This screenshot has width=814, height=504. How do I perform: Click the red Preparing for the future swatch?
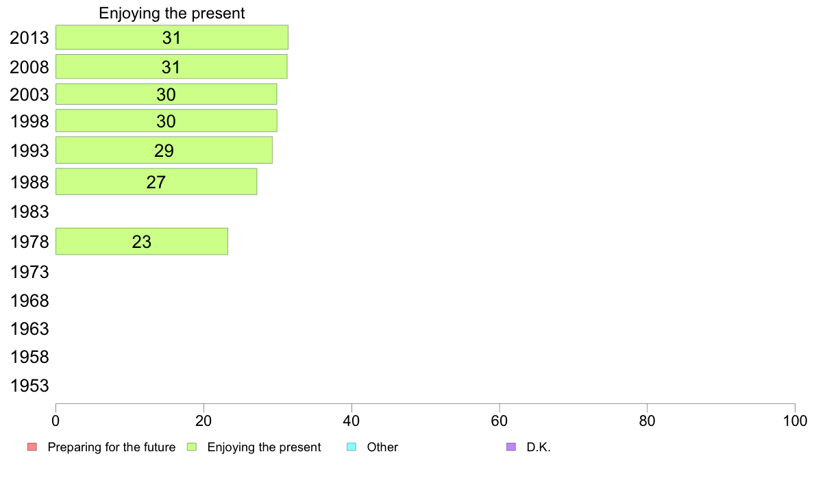32,447
